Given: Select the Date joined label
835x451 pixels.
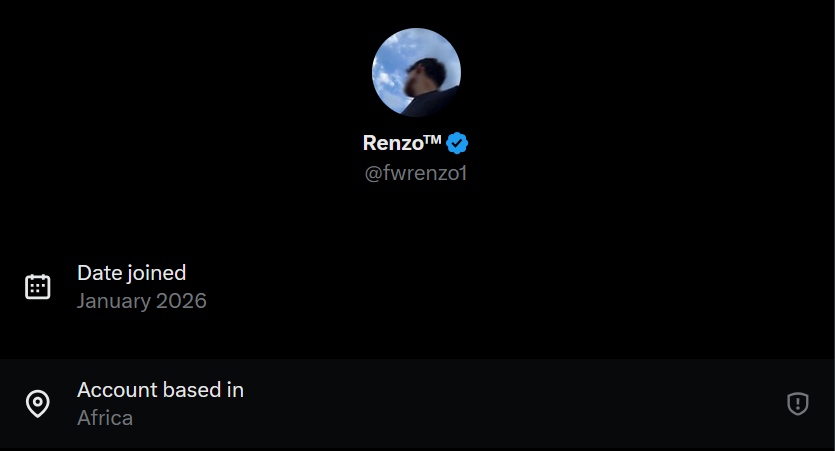Looking at the screenshot, I should coord(132,273).
